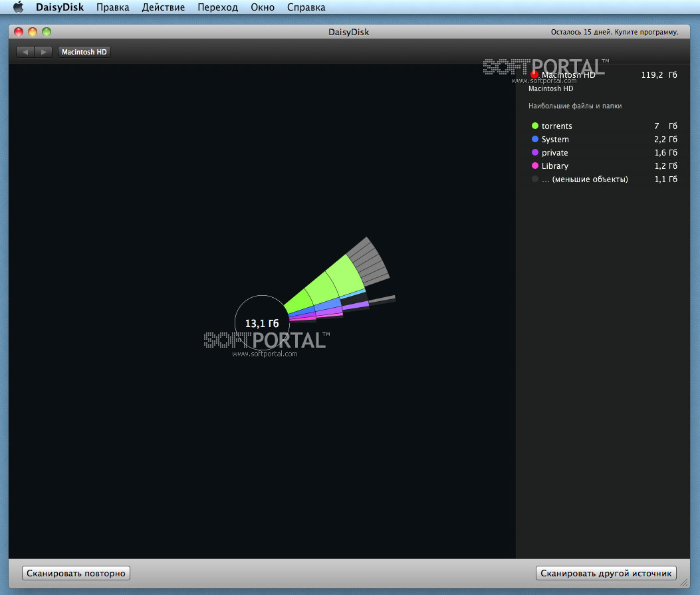Click the blue dot beside System

[535, 139]
